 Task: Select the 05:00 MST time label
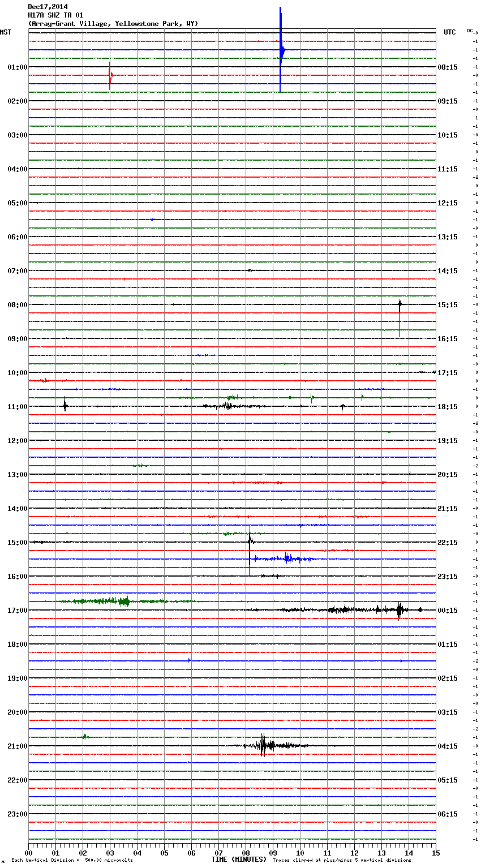(17, 203)
